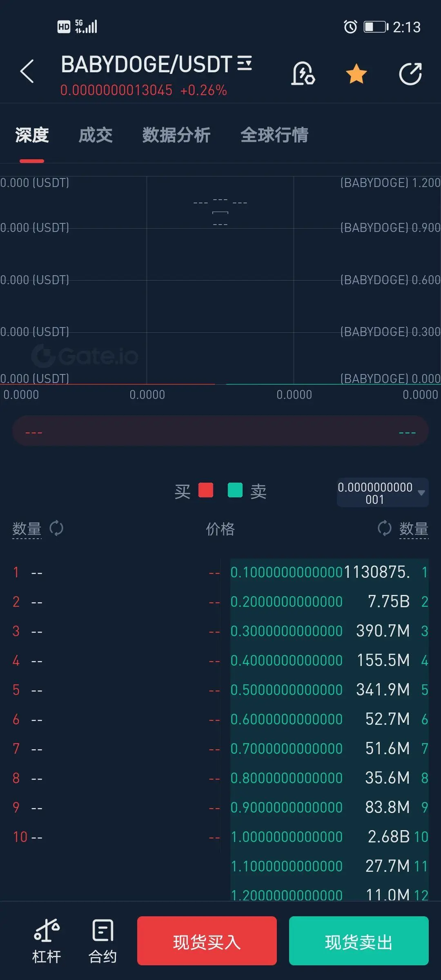Tap sell quantity 341.9M
The height and width of the screenshot is (980, 441).
(383, 690)
